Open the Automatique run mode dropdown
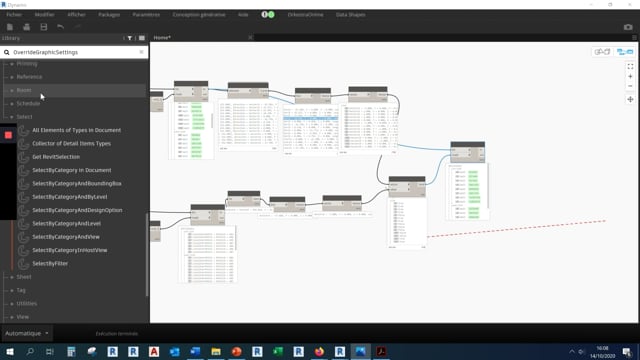The height and width of the screenshot is (360, 640). 27,333
